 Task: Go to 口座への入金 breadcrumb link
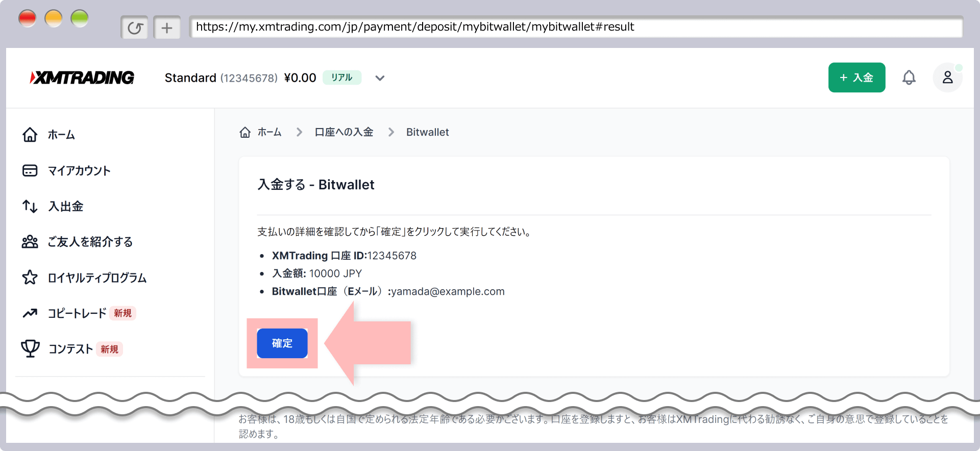[x=344, y=132]
